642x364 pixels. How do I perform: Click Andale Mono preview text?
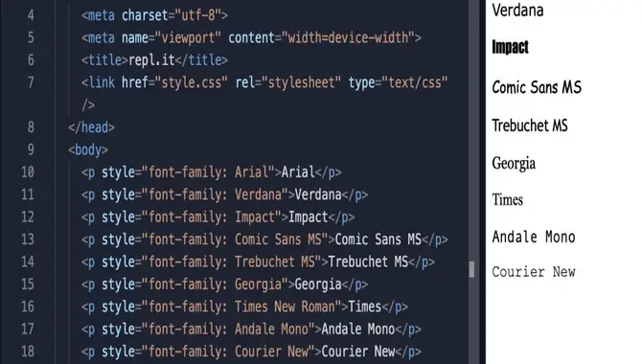pos(534,237)
